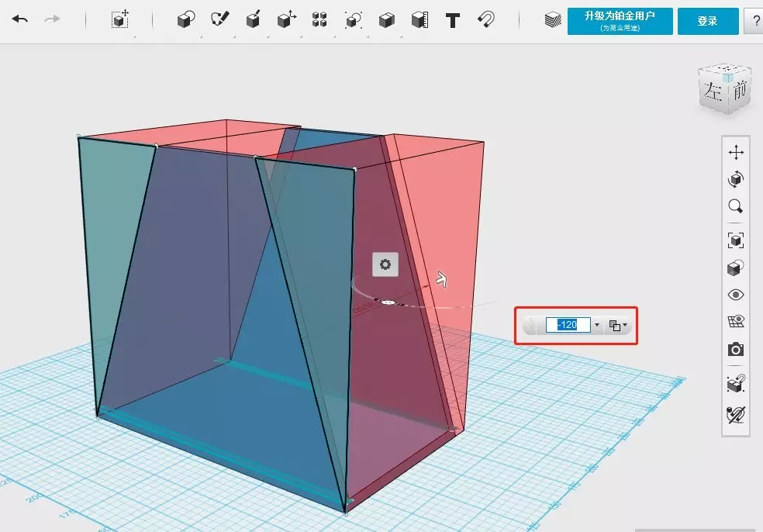The height and width of the screenshot is (532, 763).
Task: Select the Sketch tool
Action: click(x=220, y=19)
